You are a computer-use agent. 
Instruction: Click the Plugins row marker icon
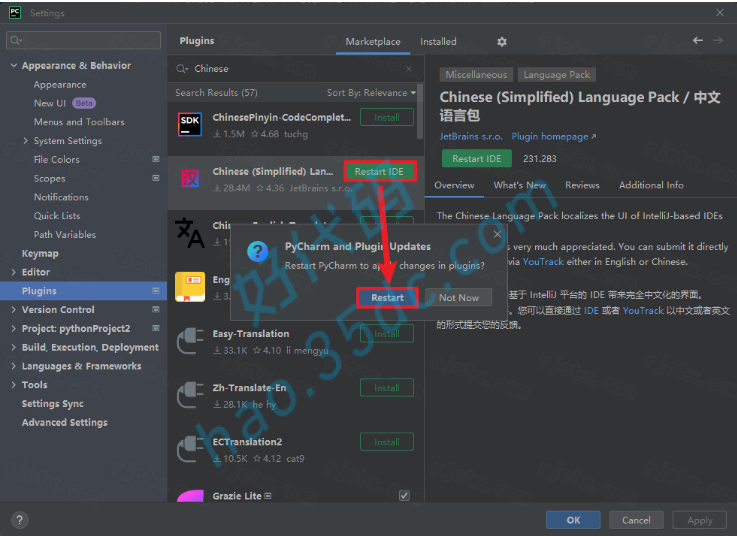point(156,291)
